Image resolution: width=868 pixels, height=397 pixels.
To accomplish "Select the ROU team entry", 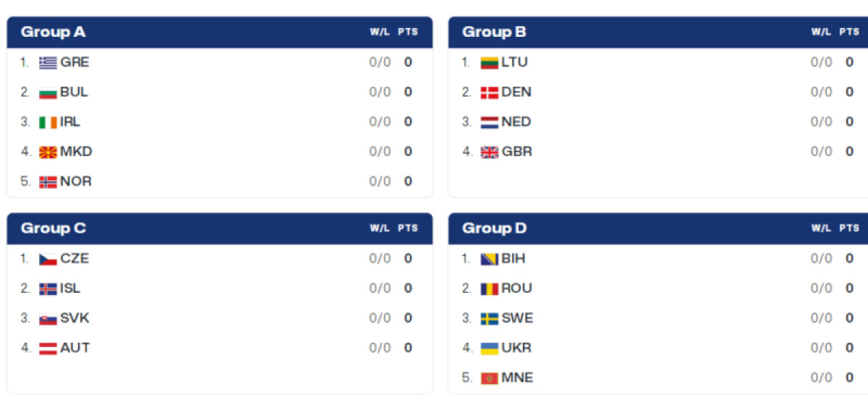I will pyautogui.click(x=658, y=289).
